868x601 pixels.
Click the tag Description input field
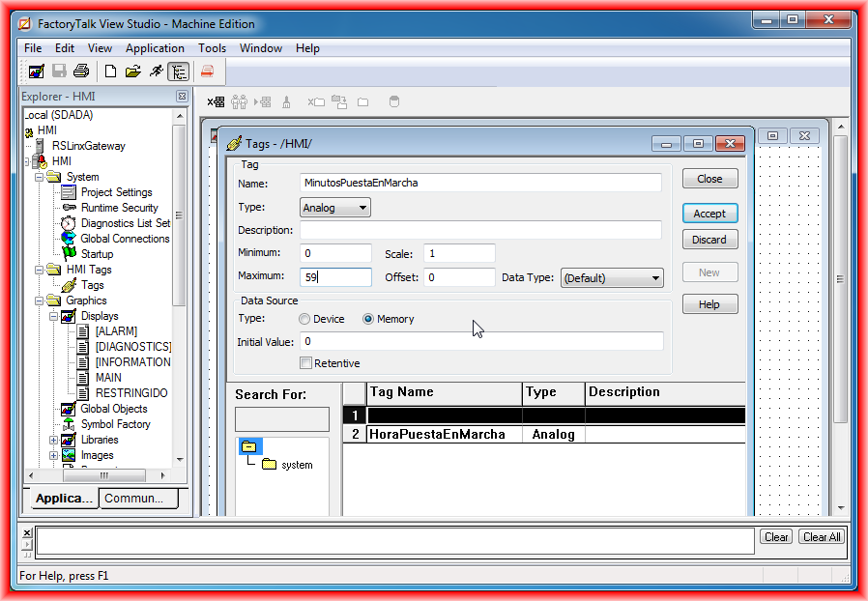480,230
